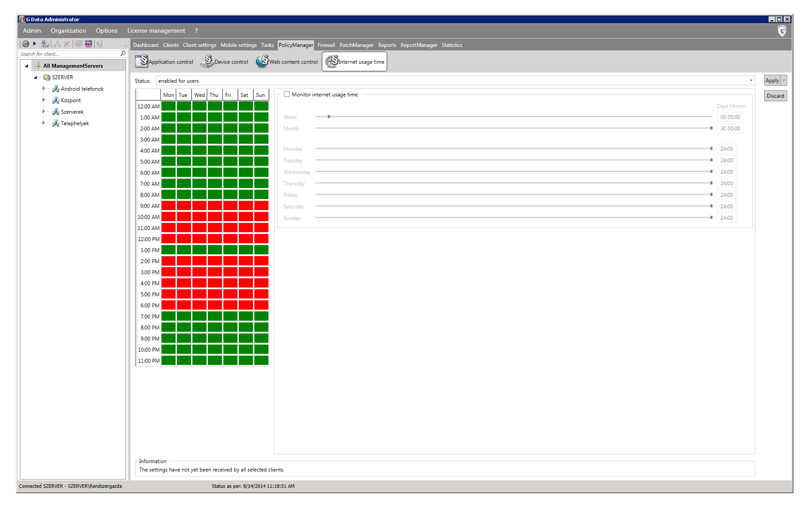Open Device control section
Screen dimensions: 812x506
(x=225, y=61)
